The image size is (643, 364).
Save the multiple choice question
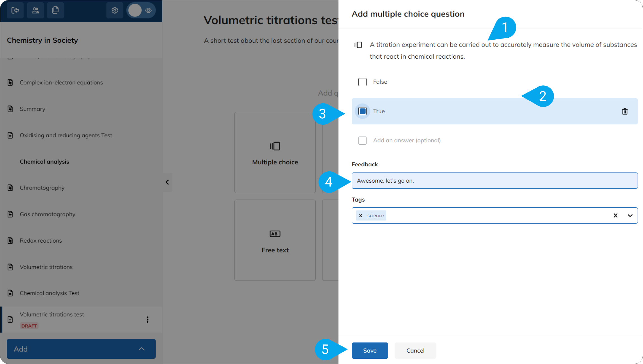coord(370,351)
